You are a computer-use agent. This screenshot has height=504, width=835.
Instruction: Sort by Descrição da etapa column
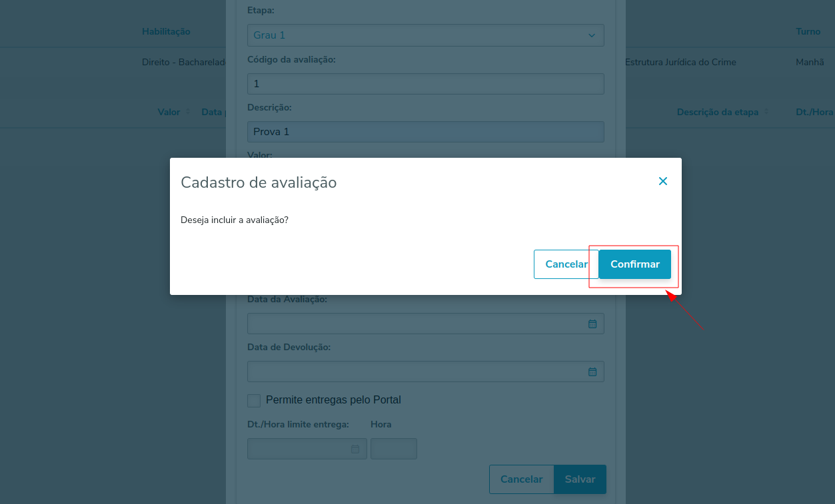(x=717, y=112)
